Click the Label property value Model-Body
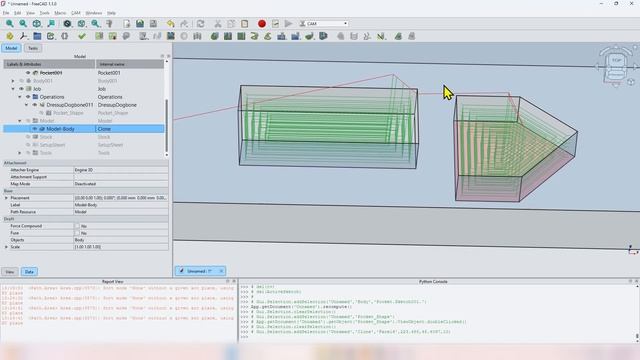640x360 pixels. (120, 205)
